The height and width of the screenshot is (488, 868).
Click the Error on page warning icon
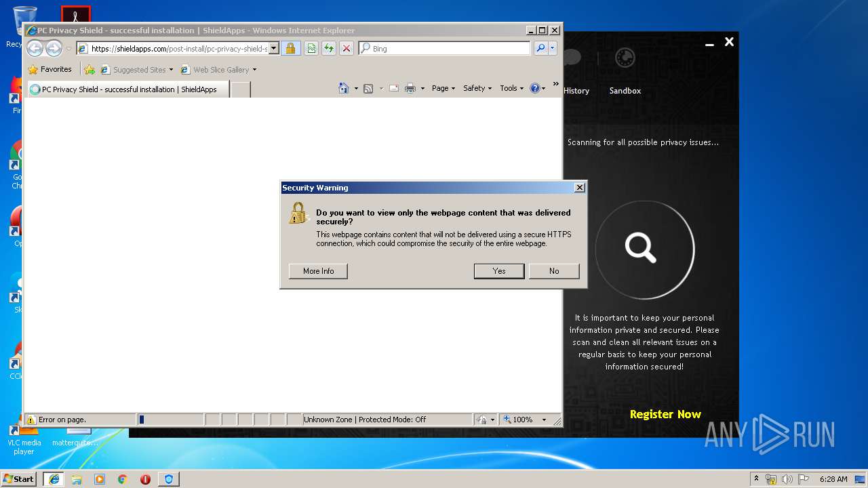(31, 420)
